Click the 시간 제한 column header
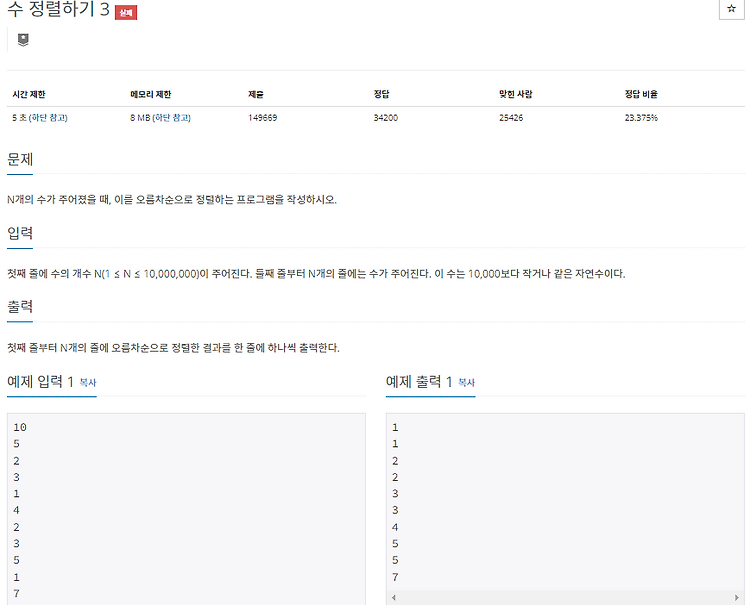 29,94
